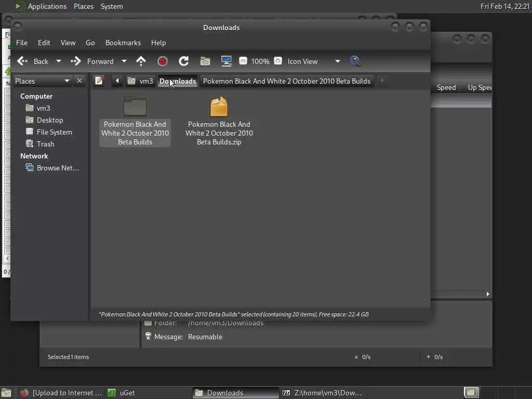Zoom in with the plus icon
This screenshot has height=399, width=532.
[x=278, y=61]
